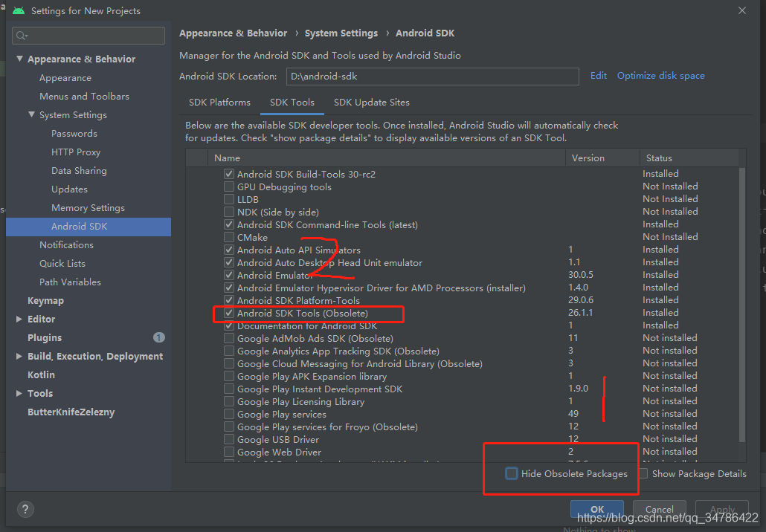Click the Edit SDK location link
This screenshot has height=532, width=766.
point(599,76)
